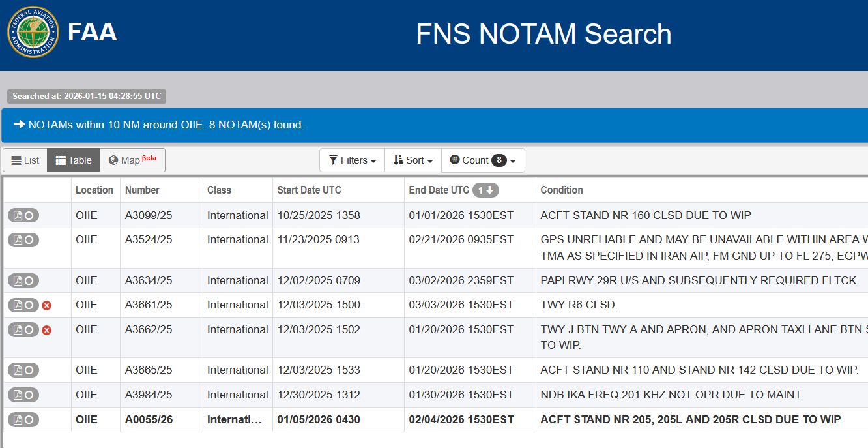This screenshot has width=868, height=448.
Task: Switch to Table view
Action: 73,160
